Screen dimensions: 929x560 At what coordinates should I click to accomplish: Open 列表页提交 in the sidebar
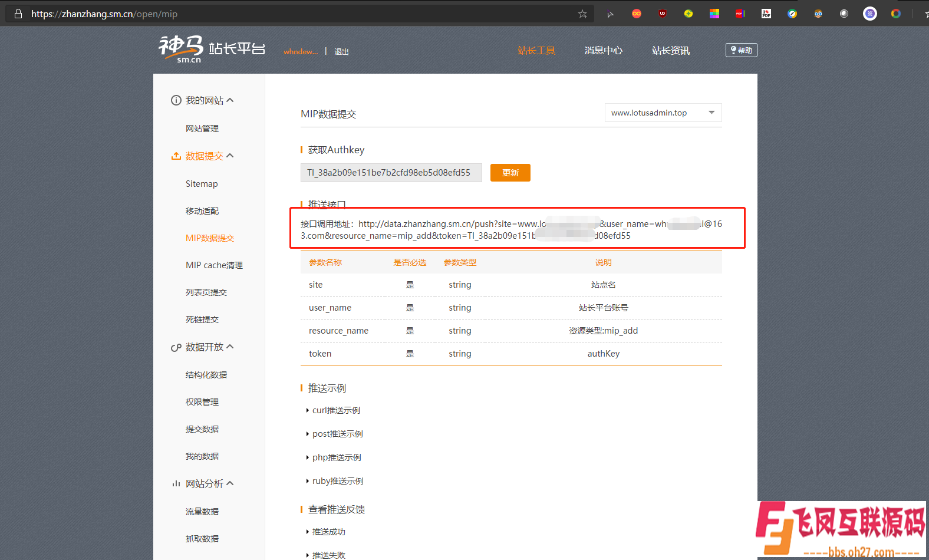click(x=206, y=292)
